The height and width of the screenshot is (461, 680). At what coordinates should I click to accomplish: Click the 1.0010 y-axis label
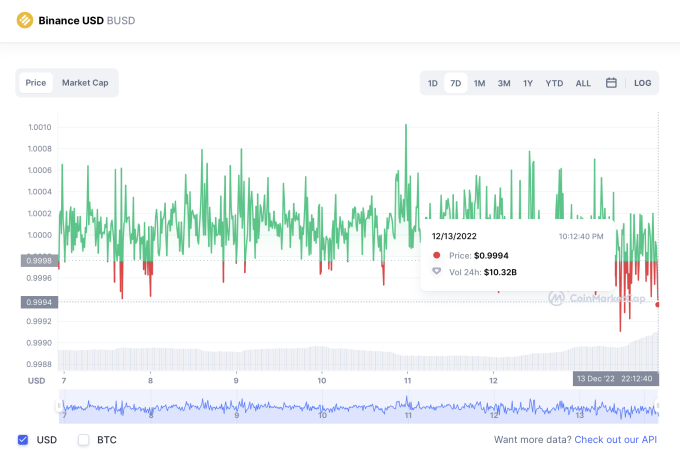tap(40, 127)
